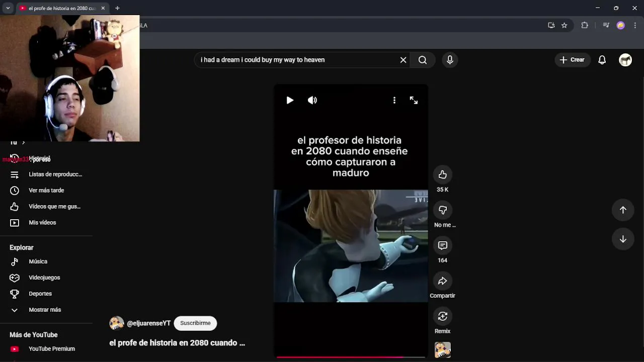This screenshot has height=362, width=644.
Task: Open the Chrome three-dot menu
Action: [x=635, y=25]
